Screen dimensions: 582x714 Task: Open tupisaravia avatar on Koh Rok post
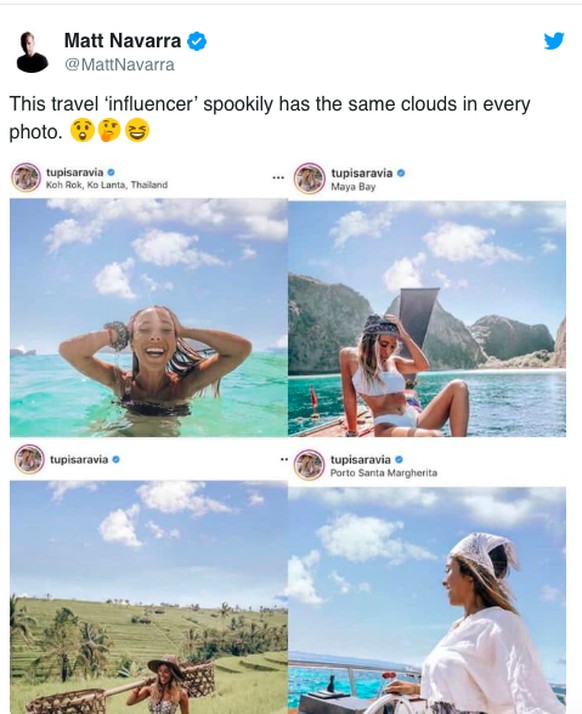[x=26, y=178]
